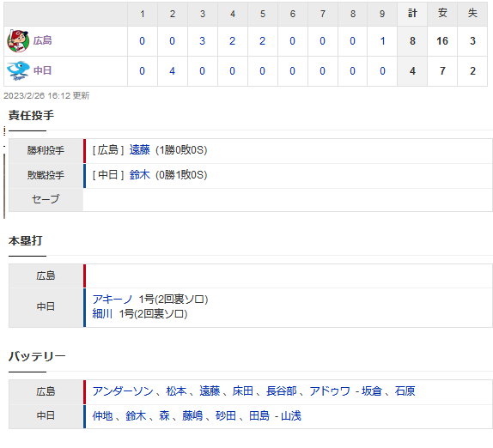Screen dimensions: 493x448
Task: Open catcher 石原 link
Action: (x=405, y=391)
